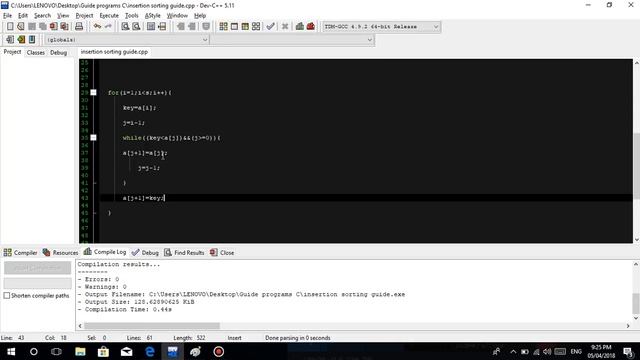The height and width of the screenshot is (360, 640).
Task: Click the Print toolbar icon
Action: tap(79, 27)
